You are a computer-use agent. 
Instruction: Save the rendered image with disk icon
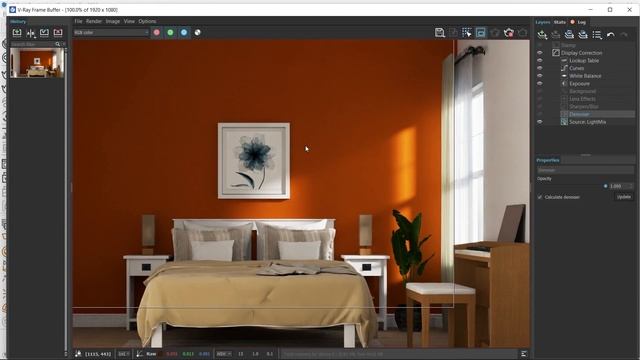click(440, 33)
